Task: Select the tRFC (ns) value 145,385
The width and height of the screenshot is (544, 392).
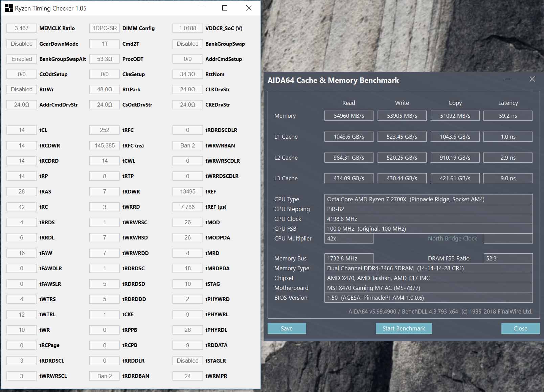Action: [105, 145]
